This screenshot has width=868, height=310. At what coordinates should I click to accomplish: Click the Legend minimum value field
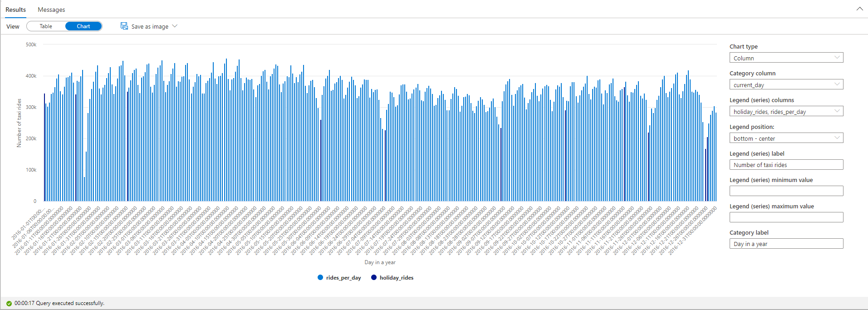(786, 191)
